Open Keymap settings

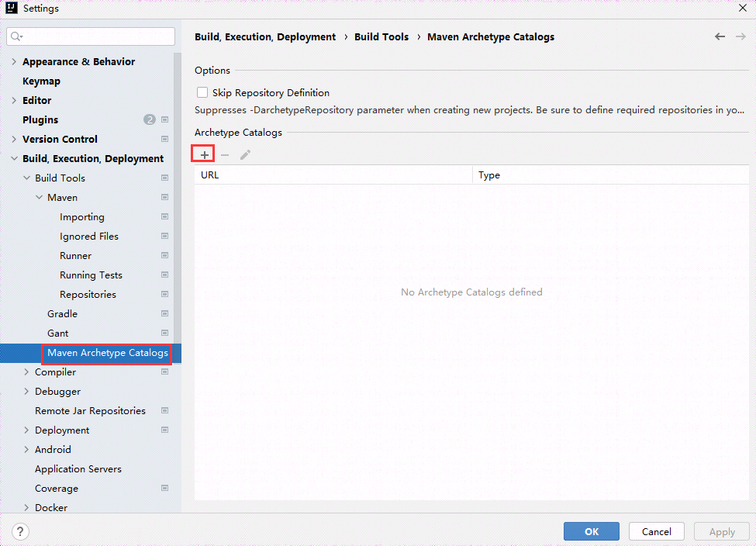pos(41,81)
